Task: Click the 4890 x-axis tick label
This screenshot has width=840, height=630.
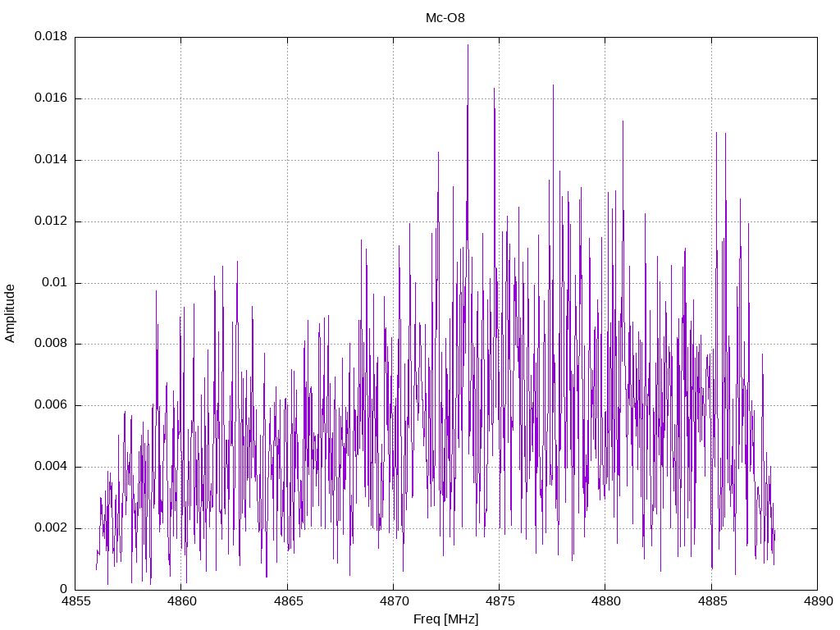Action: click(818, 601)
